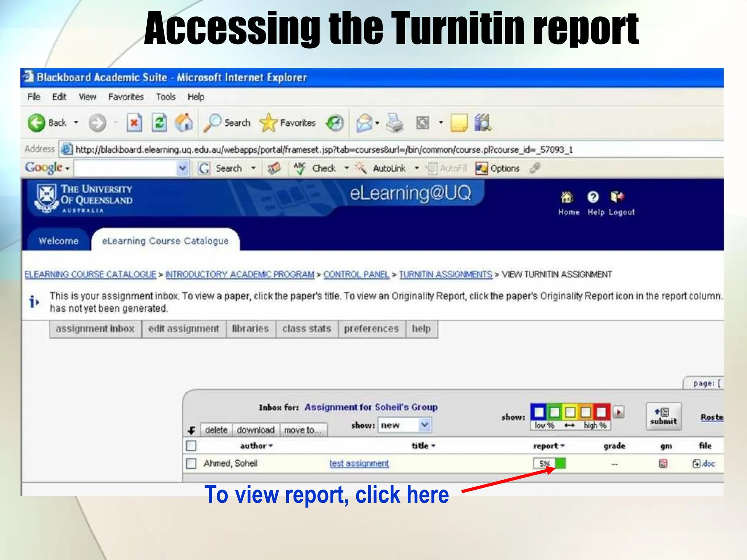The width and height of the screenshot is (747, 560).
Task: Open the Back button history dropdown arrow
Action: coord(76,123)
